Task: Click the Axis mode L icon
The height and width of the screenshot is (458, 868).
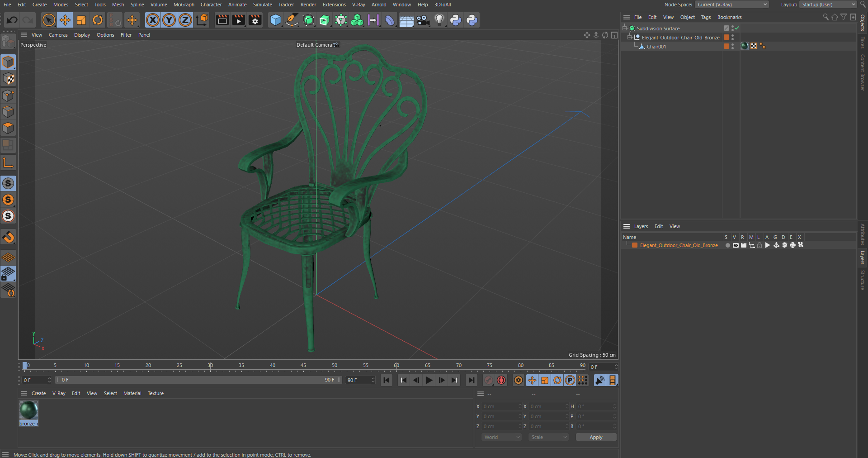Action: click(x=8, y=162)
